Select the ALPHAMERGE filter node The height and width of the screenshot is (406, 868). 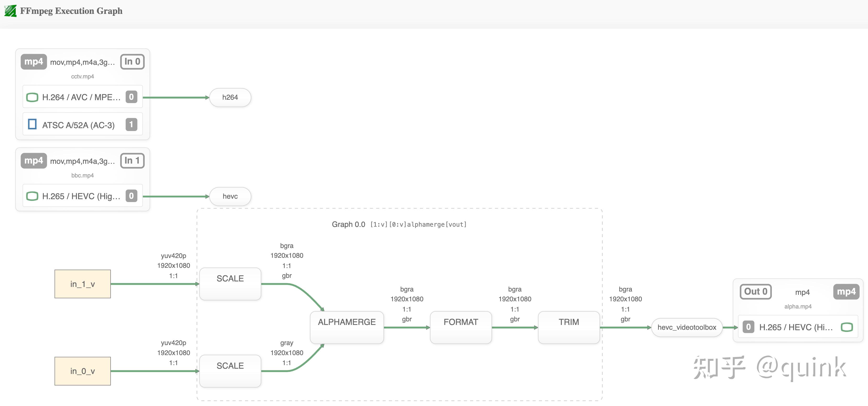(347, 327)
